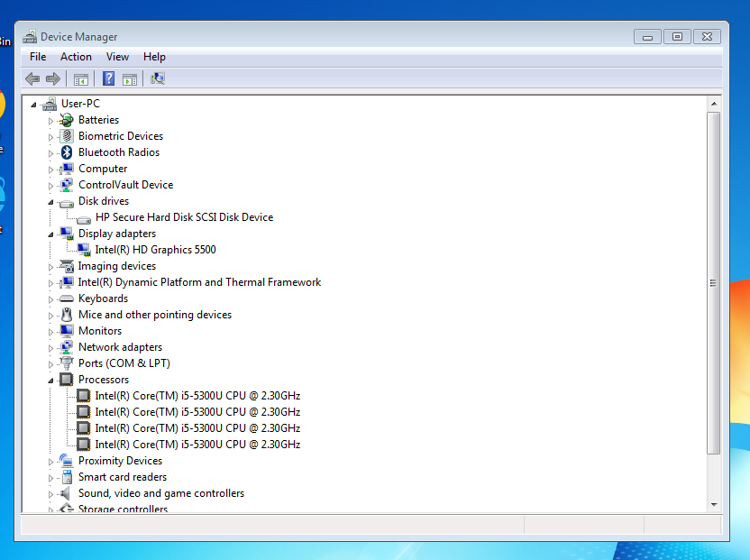
Task: Click the Monitors category icon
Action: coord(67,331)
